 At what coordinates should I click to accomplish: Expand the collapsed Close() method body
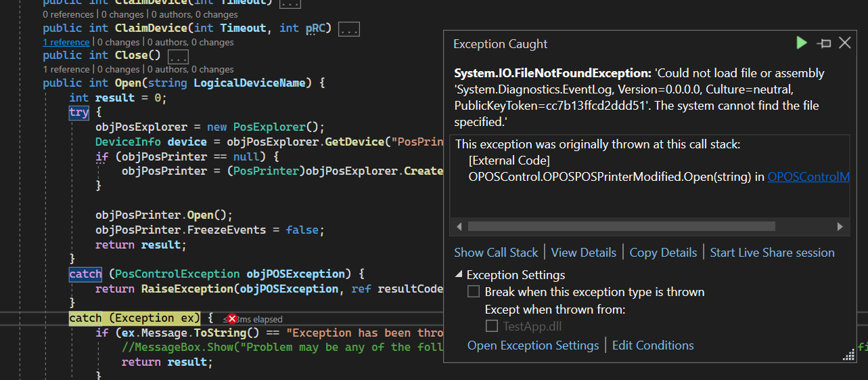click(179, 56)
